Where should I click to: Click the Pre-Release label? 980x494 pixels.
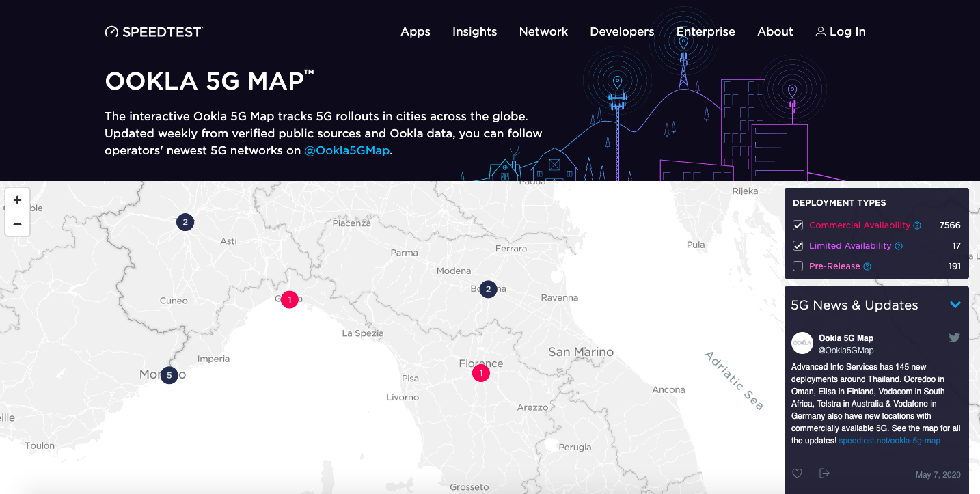(x=834, y=266)
